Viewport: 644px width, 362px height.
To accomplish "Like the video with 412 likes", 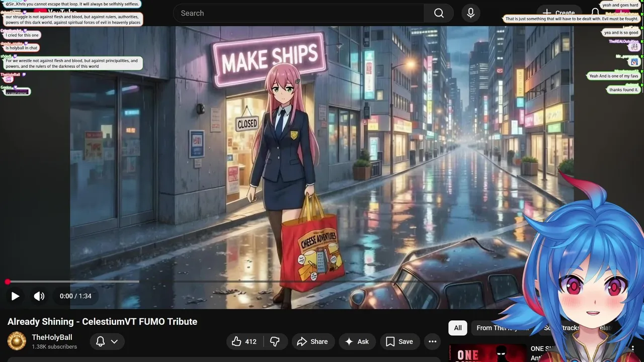I will coord(244,341).
